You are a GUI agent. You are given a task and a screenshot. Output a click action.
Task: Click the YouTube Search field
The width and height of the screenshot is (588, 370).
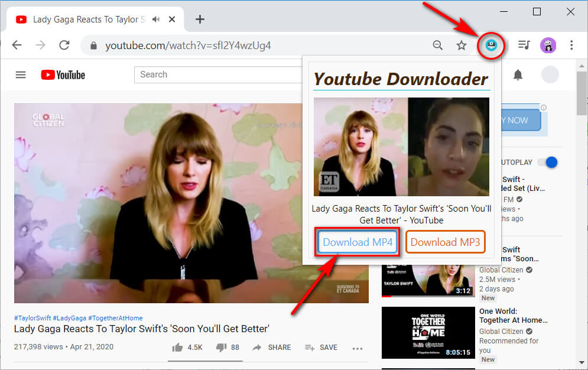coord(219,74)
